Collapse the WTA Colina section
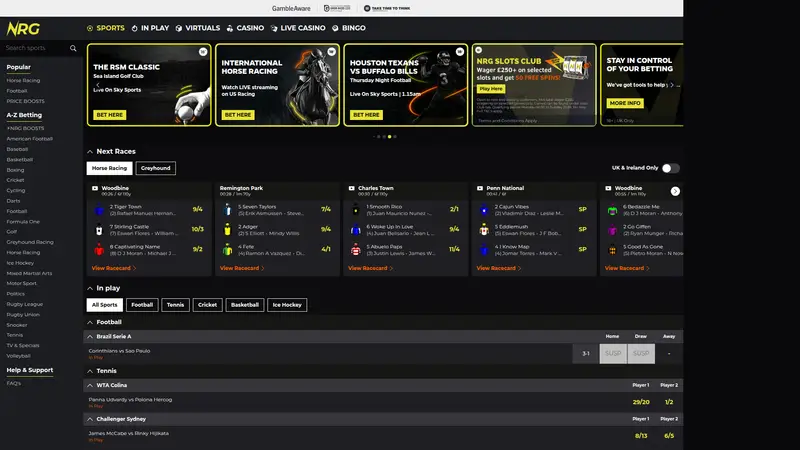This screenshot has height=450, width=800. (x=90, y=385)
